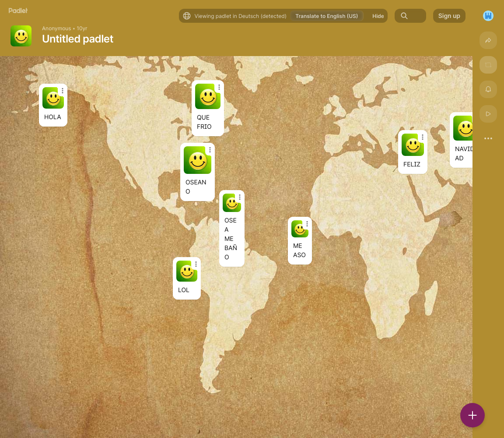The image size is (504, 438).
Task: Add a post with the plus button
Action: (x=472, y=415)
